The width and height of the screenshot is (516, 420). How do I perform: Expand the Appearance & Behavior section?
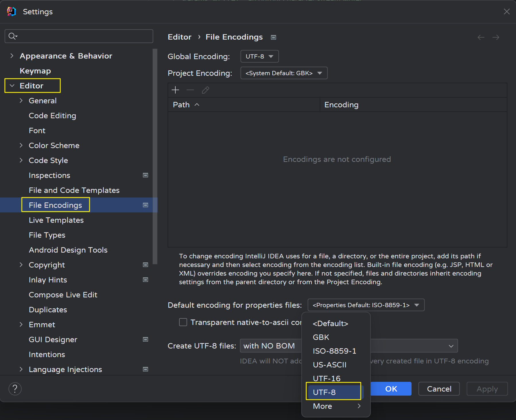[12, 56]
